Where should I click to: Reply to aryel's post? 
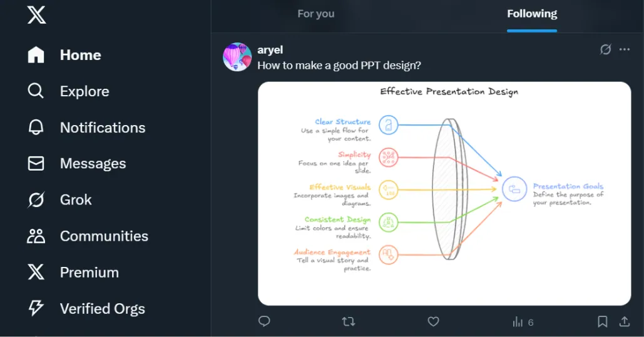264,321
